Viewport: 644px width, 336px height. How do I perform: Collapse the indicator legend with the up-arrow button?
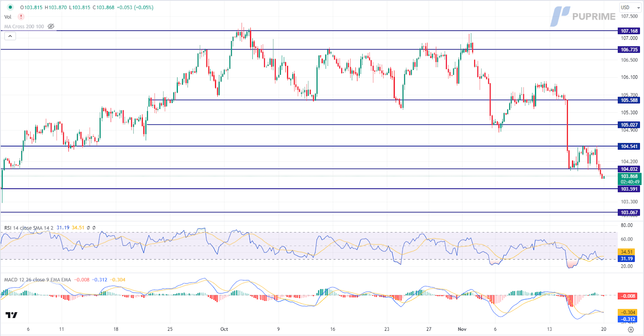tap(10, 36)
